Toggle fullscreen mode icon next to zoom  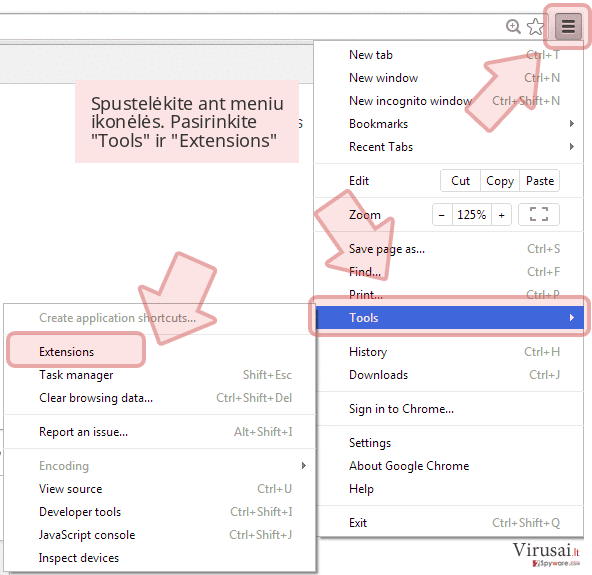point(539,214)
